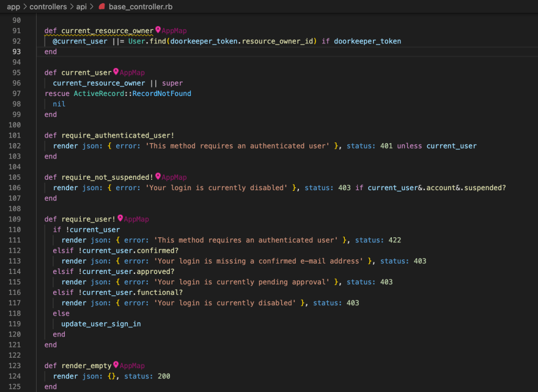Click 'currently pending approval' error string

coord(271,282)
